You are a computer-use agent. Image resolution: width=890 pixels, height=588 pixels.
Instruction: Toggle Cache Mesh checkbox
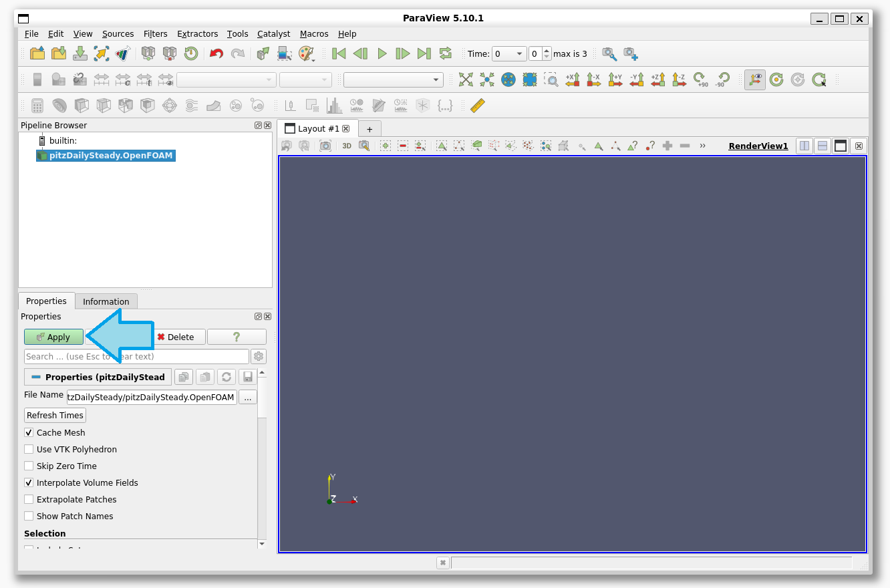[x=29, y=433]
